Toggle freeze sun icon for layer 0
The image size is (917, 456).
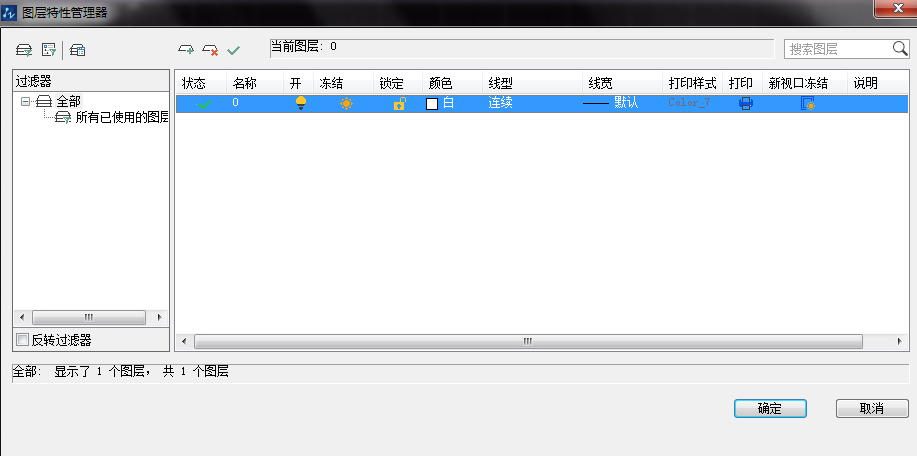(346, 103)
